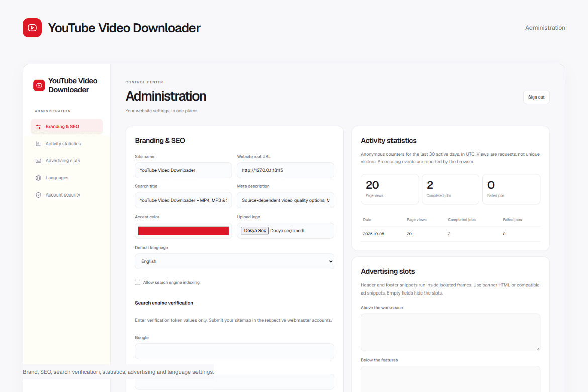Select Languages in the sidebar menu
The height and width of the screenshot is (392, 588).
pos(66,178)
